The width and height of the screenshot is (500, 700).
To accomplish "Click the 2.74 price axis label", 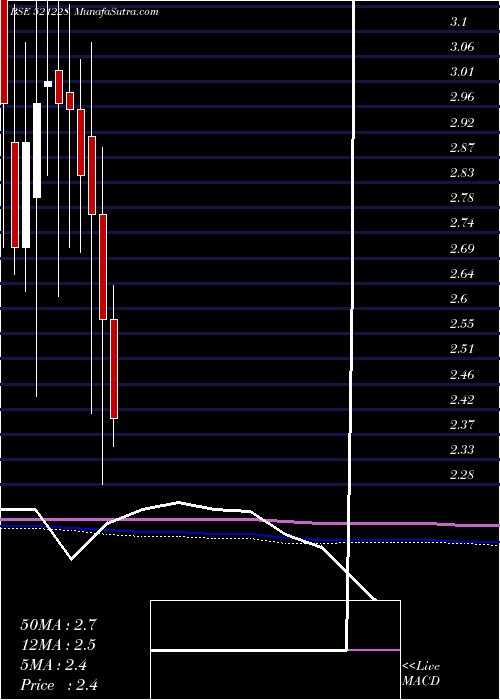I will pos(462,223).
